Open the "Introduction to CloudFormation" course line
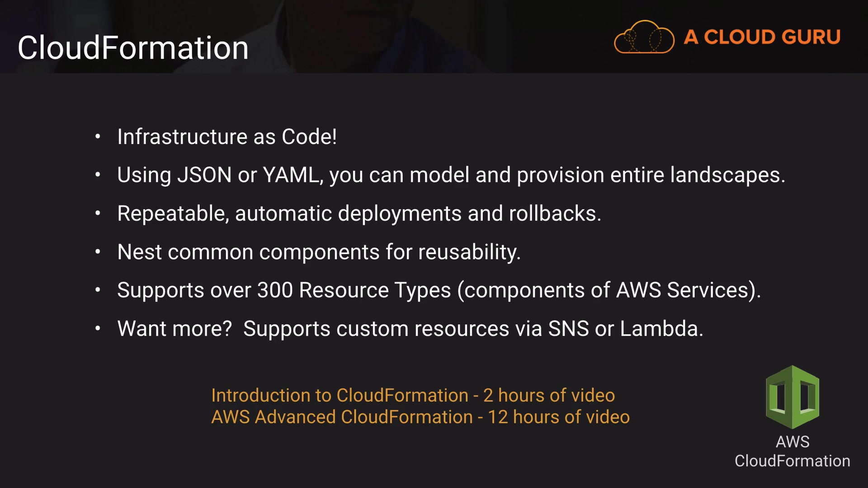Viewport: 868px width, 488px height. coord(413,395)
